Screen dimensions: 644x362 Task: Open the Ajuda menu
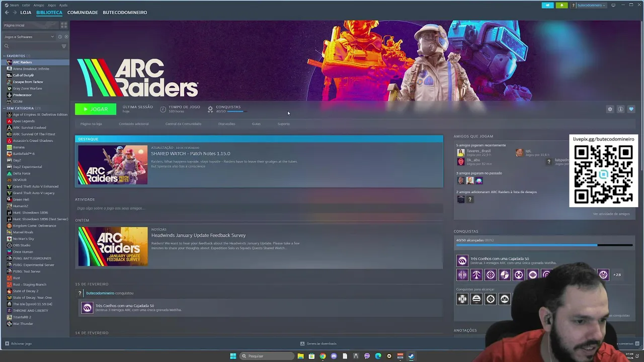tap(63, 5)
